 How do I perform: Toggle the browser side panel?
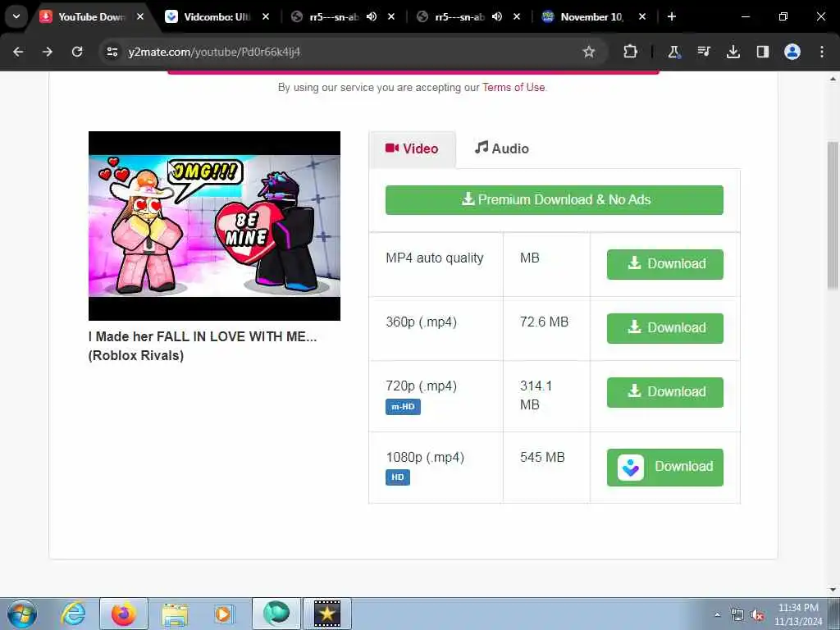[762, 52]
